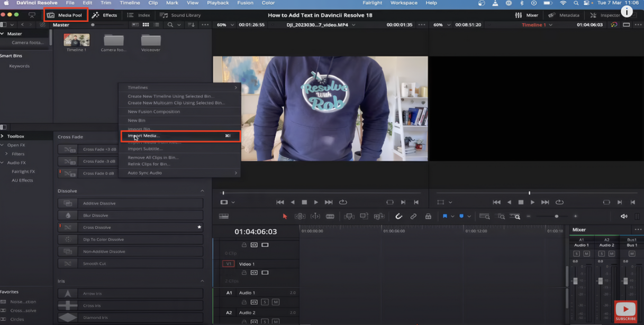Add a flag with the blue flag icon

point(446,216)
